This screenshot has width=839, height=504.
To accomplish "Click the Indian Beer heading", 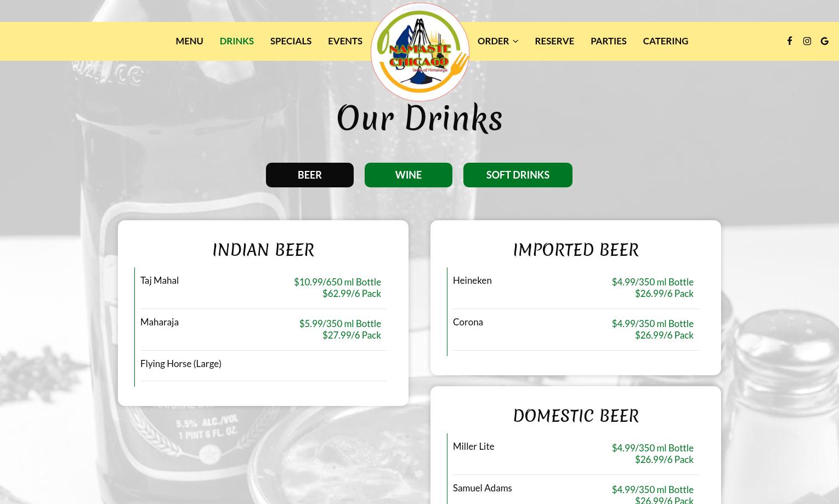I will [263, 250].
